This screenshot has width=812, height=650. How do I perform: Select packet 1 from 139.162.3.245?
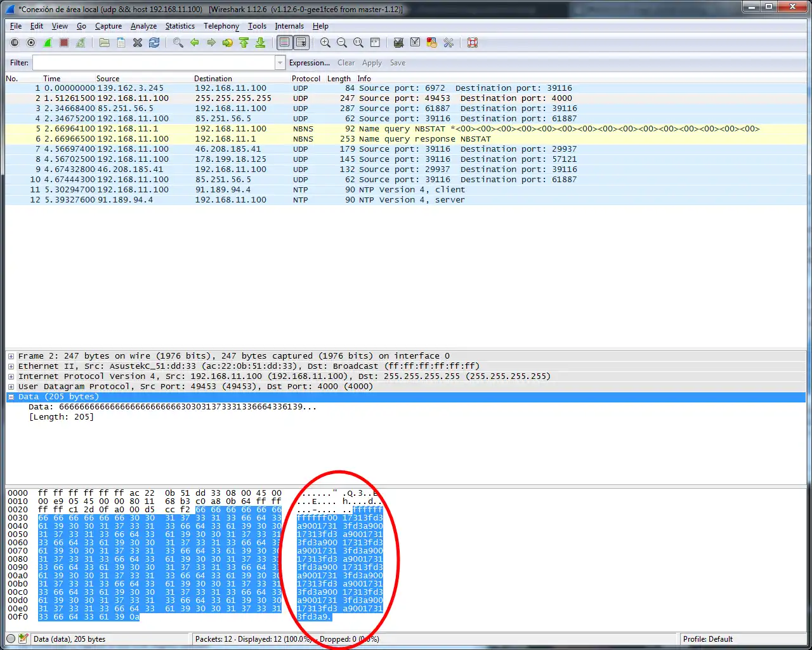(x=406, y=88)
